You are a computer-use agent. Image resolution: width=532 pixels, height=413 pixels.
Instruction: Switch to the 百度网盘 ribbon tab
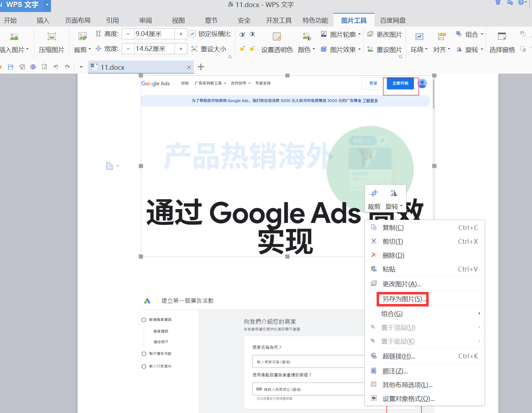point(393,21)
